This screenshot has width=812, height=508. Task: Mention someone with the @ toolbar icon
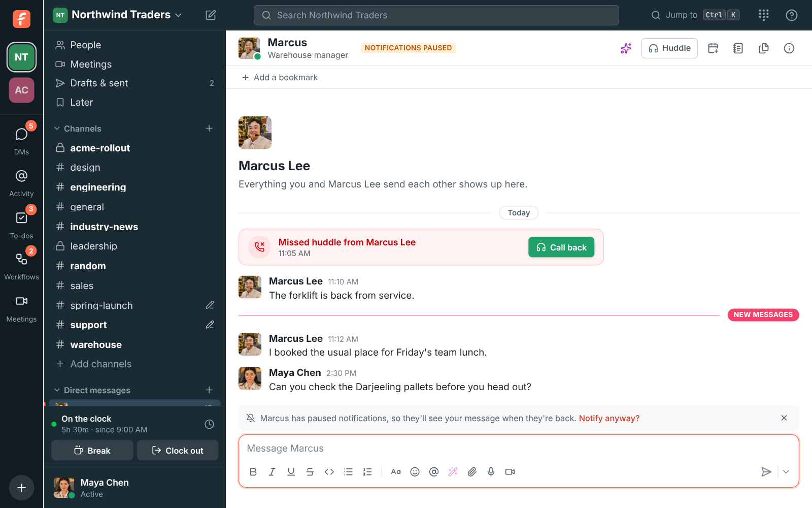coord(433,472)
